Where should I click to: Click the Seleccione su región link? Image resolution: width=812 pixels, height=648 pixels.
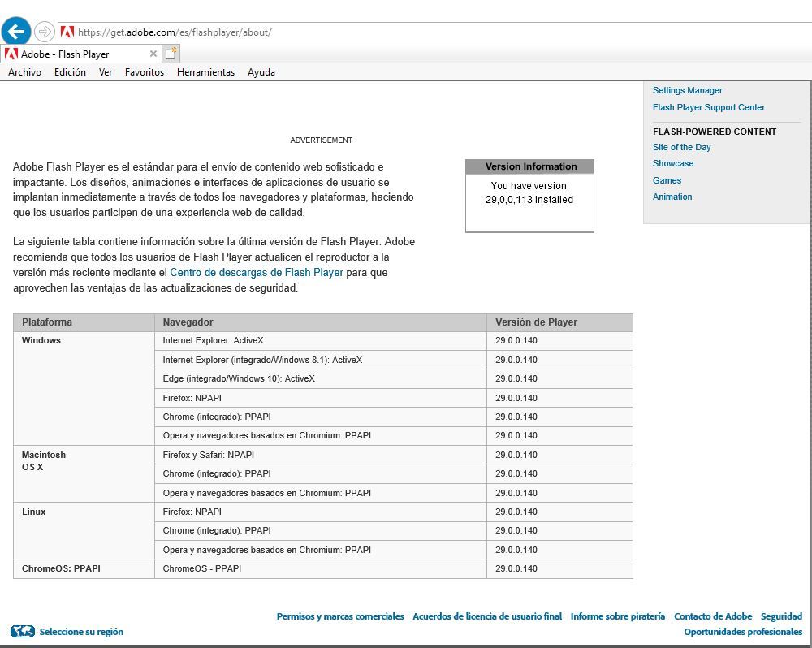pos(81,631)
